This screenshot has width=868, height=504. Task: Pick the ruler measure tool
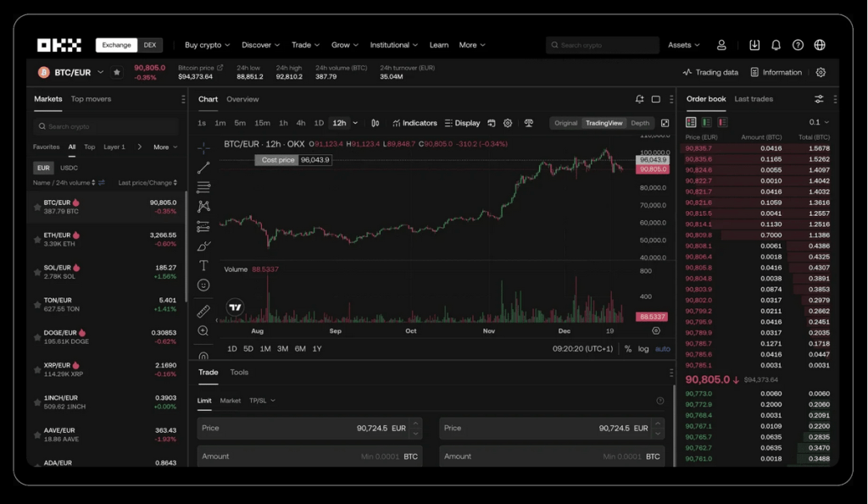[x=203, y=311]
